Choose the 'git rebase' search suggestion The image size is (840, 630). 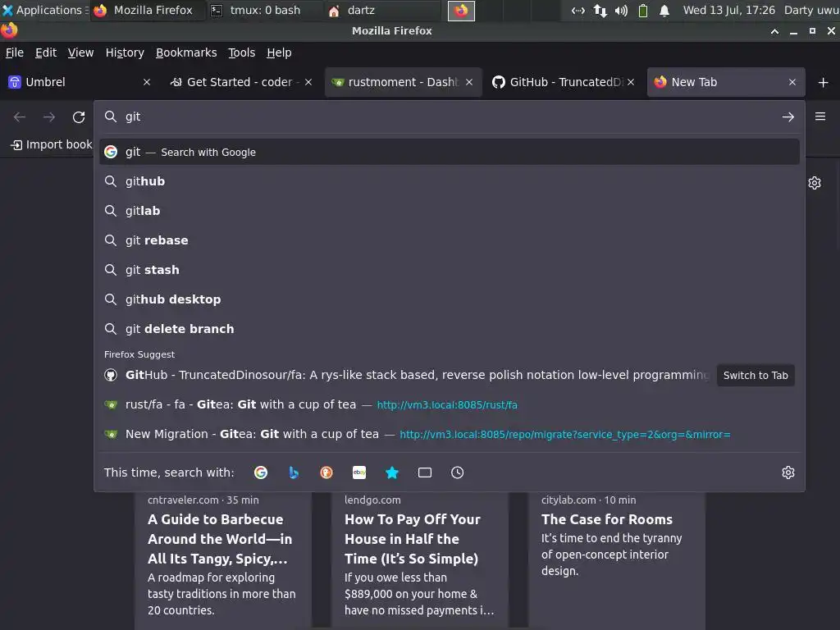[449, 240]
